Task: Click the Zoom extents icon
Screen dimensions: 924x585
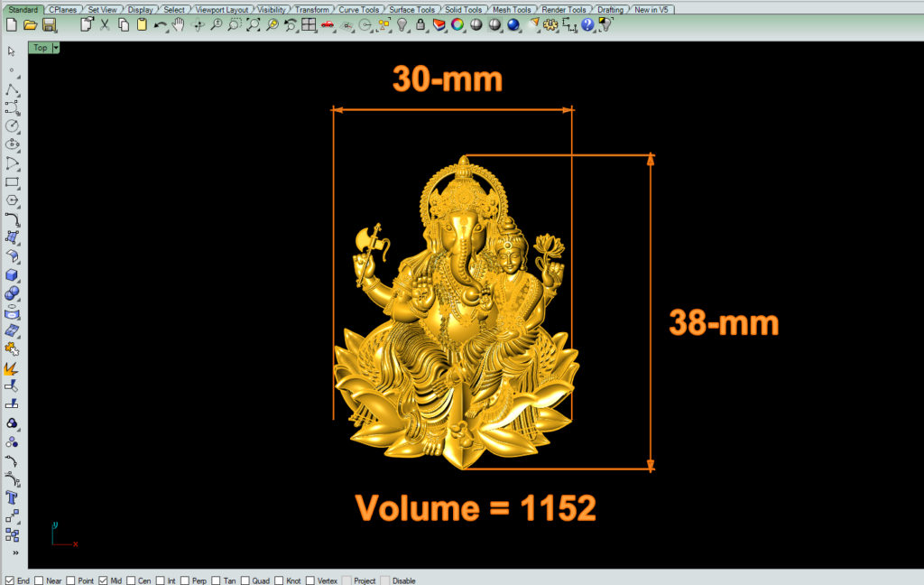Action: (254, 24)
